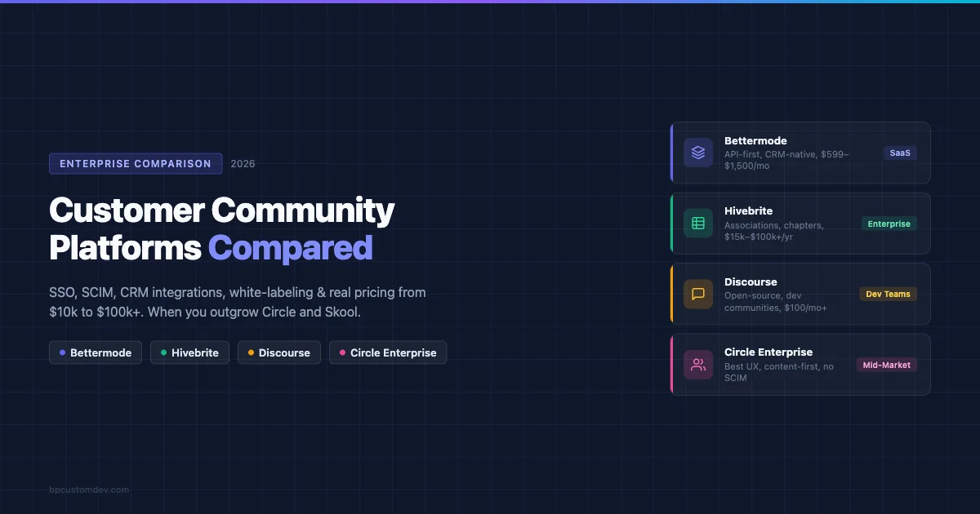Click the purple dot beside Bettermode legend chip

[x=64, y=352]
